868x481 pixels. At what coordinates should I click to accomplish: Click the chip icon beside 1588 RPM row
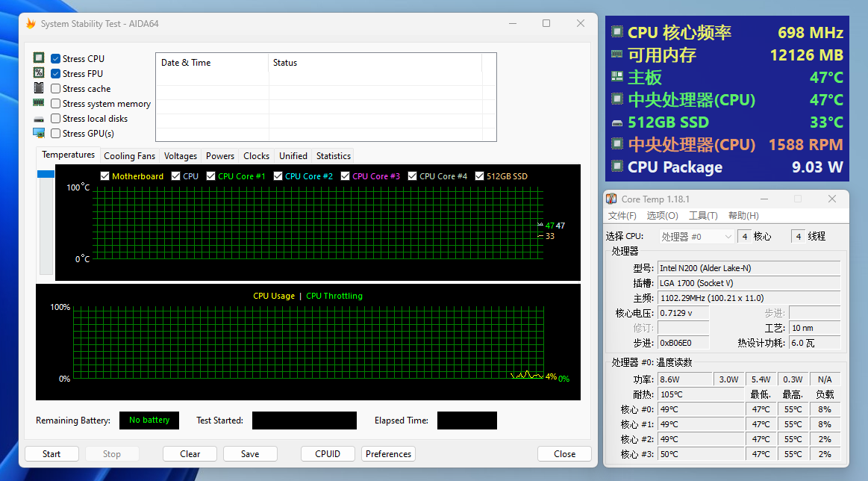tap(616, 143)
